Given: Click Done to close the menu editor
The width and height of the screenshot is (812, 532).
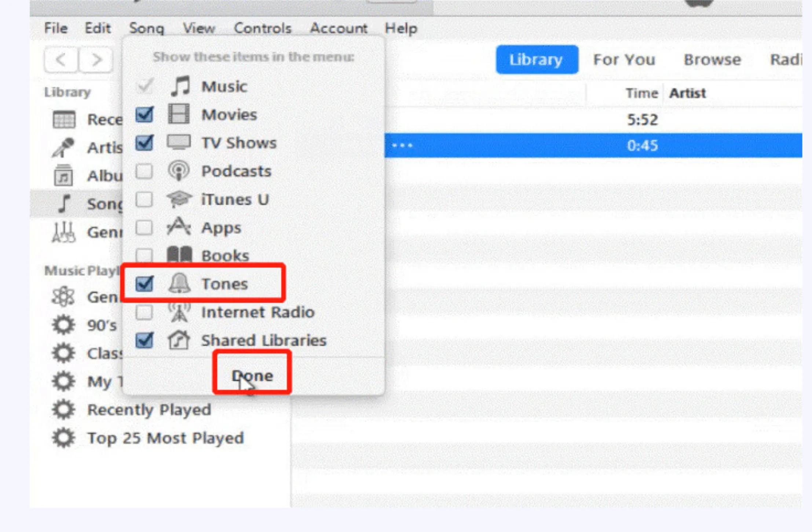Looking at the screenshot, I should 252,375.
